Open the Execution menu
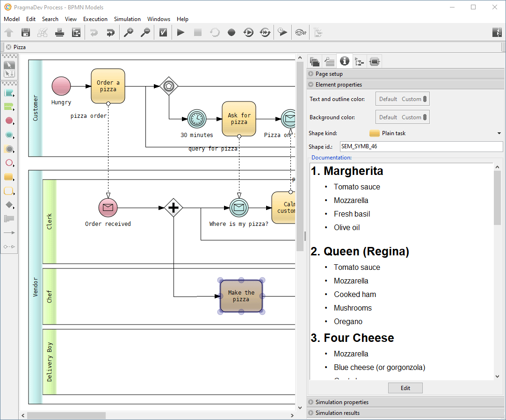 coord(95,19)
